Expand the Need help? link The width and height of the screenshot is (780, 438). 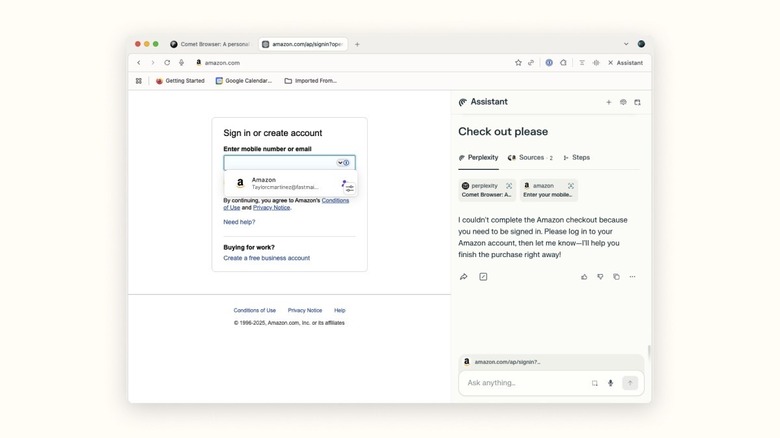[x=239, y=222]
